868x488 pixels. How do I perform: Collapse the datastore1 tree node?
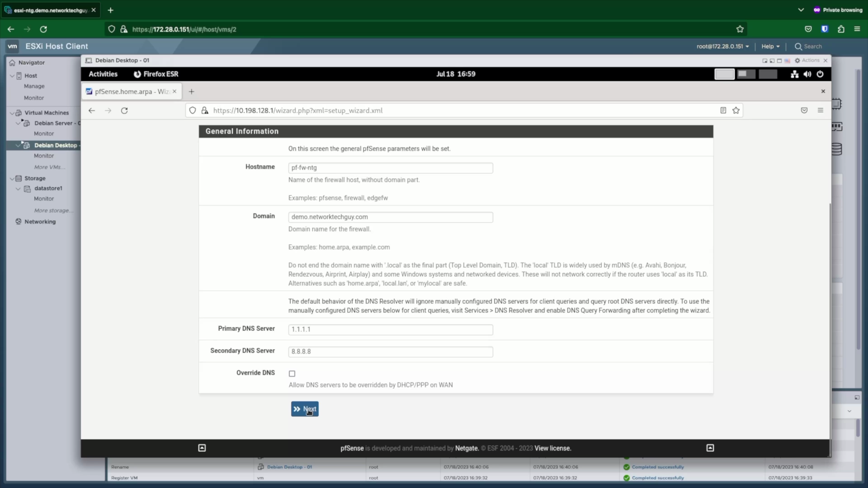pyautogui.click(x=18, y=188)
